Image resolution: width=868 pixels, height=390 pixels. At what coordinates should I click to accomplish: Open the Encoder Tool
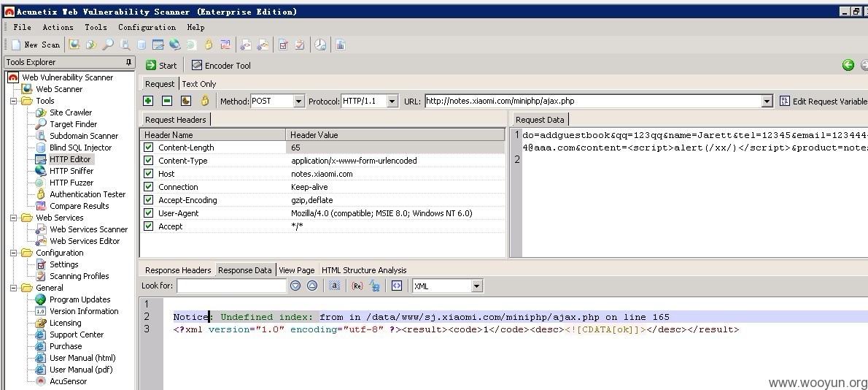pyautogui.click(x=221, y=66)
